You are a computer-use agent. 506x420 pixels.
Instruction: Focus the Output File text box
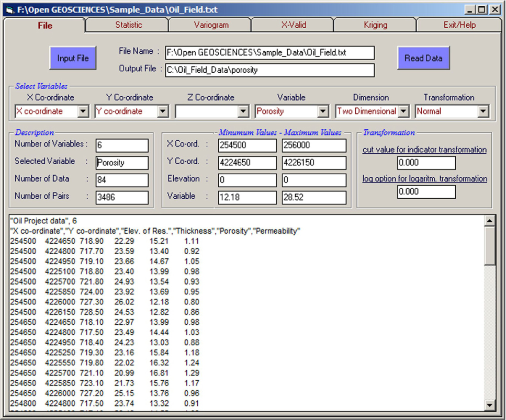pos(269,70)
